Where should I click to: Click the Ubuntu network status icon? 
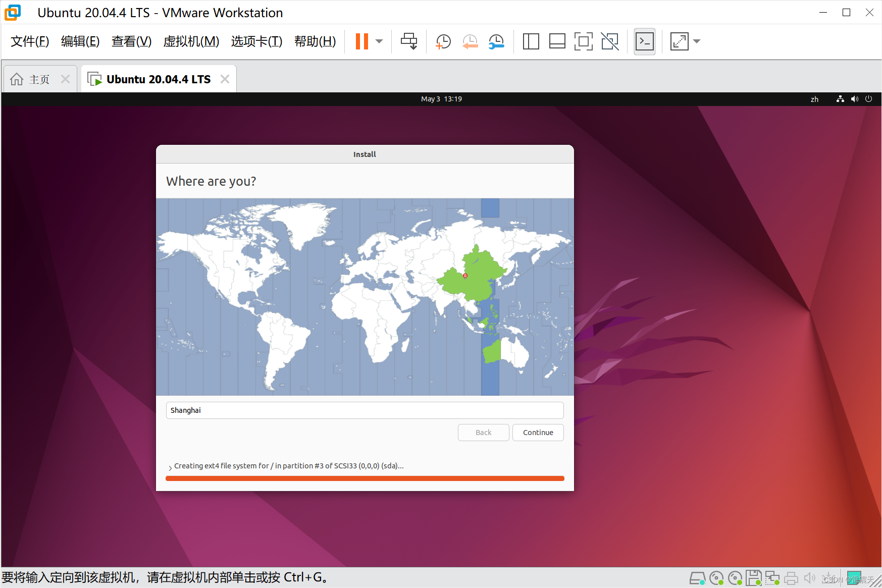click(840, 99)
